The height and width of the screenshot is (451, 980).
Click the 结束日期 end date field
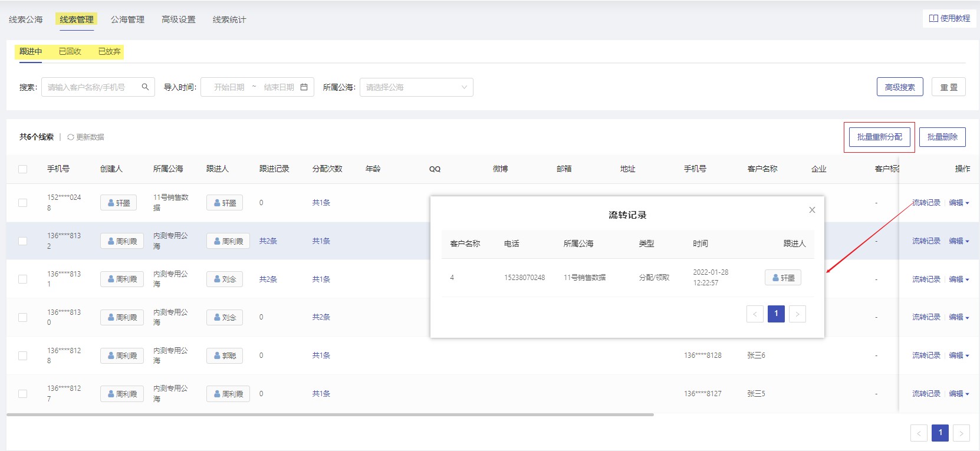279,87
